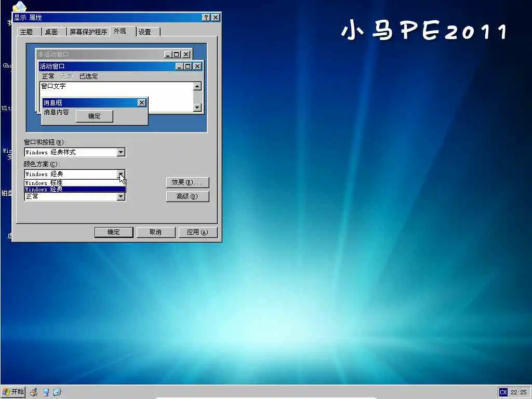Screen dimensions: 532x399
Task: Expand the 窗口和按钮 style dropdown
Action: (x=121, y=152)
